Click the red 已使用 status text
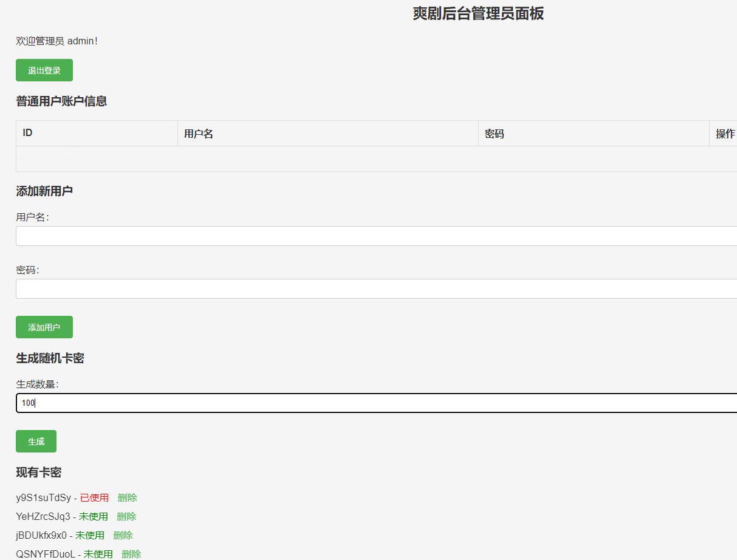Image resolution: width=737 pixels, height=560 pixels. 95,497
